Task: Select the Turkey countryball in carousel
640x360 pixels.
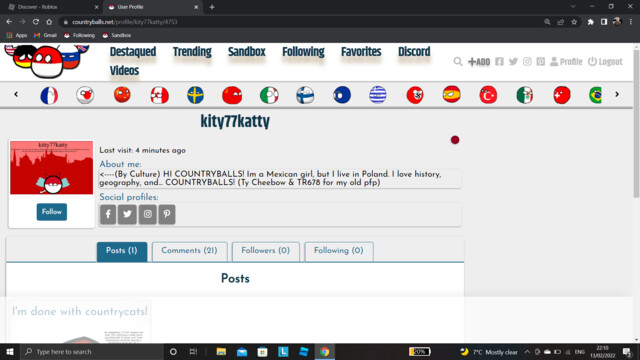Action: [488, 95]
